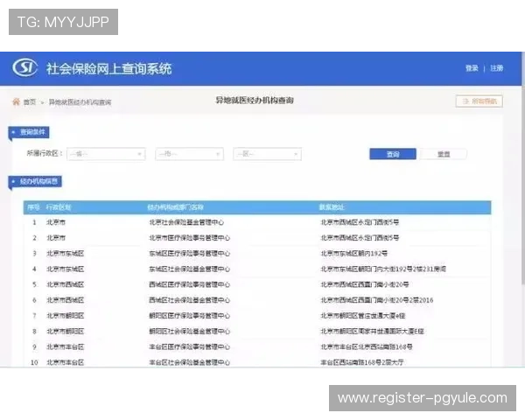Open the province (省) dropdown
Image resolution: width=525 pixels, height=420 pixels.
pyautogui.click(x=106, y=154)
